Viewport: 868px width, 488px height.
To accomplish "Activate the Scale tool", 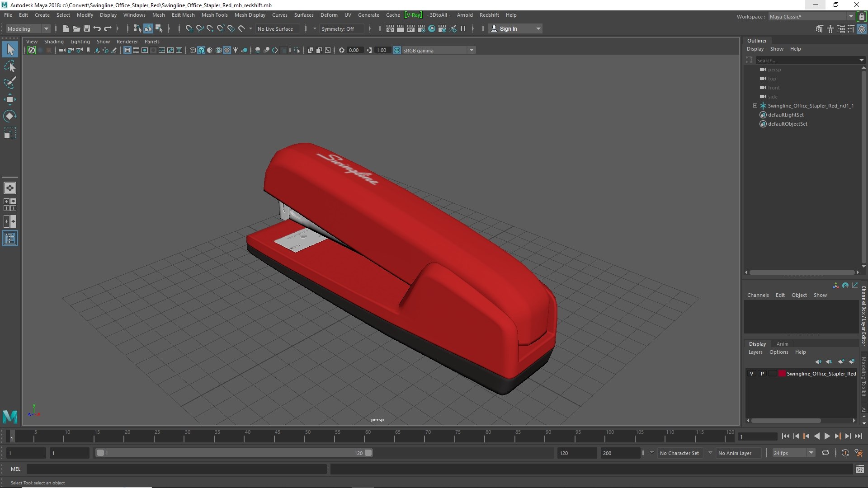I will tap(10, 133).
